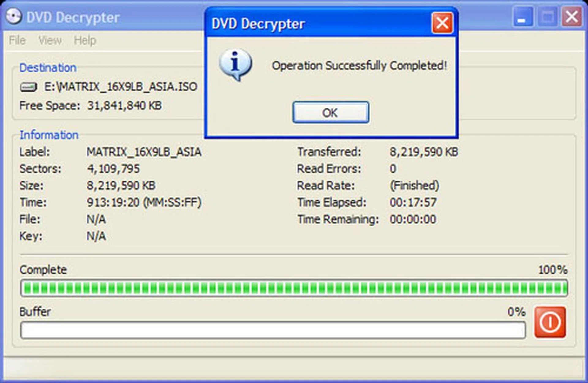Open the View menu
Image resolution: width=588 pixels, height=383 pixels.
click(x=50, y=40)
